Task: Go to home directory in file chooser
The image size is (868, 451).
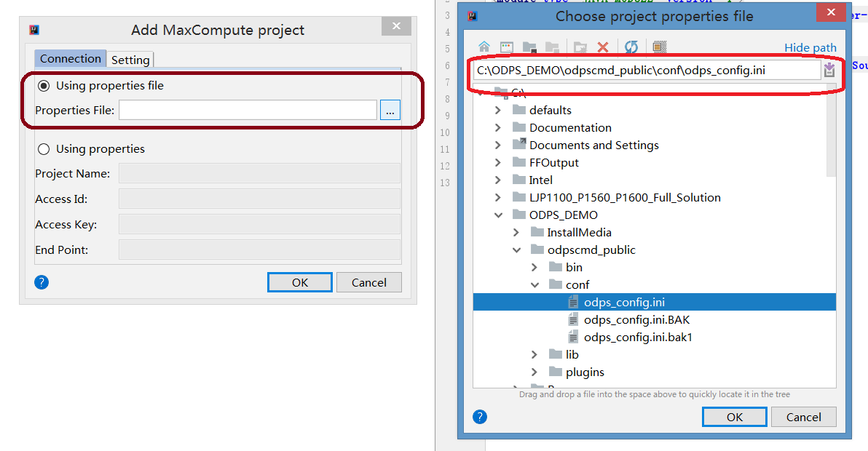Action: point(484,47)
